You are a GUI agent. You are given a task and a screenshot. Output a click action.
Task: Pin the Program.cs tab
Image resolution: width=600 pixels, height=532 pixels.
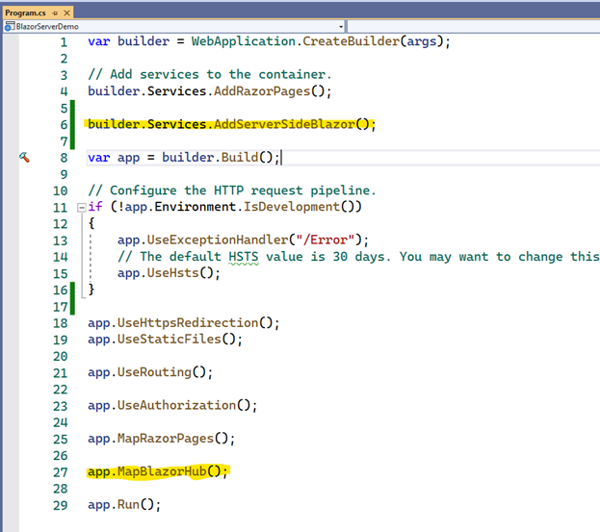[x=55, y=13]
